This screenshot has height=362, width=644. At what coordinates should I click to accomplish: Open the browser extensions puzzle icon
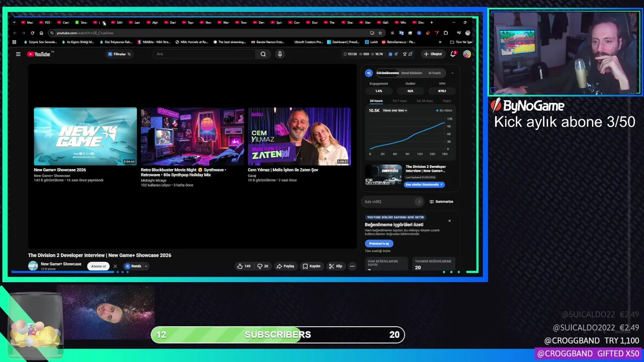(446, 33)
